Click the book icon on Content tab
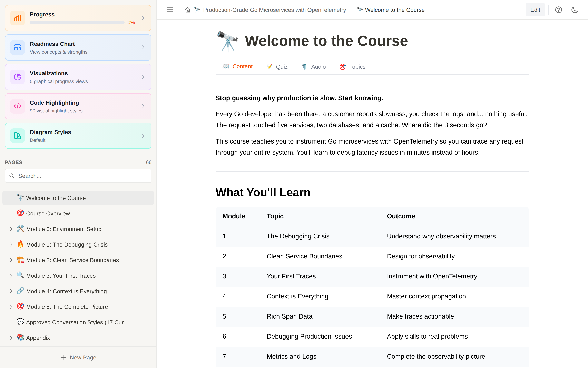The height and width of the screenshot is (368, 588). (225, 66)
